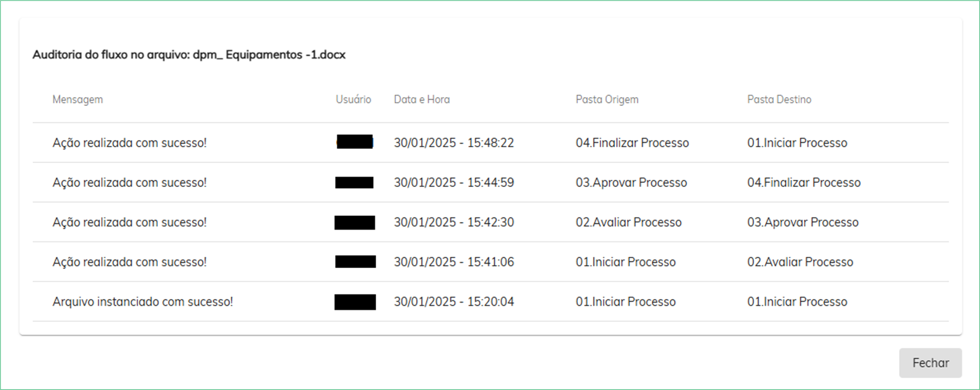Image resolution: width=980 pixels, height=390 pixels.
Task: Select the row timestamped 15:42:30
Action: [490, 222]
